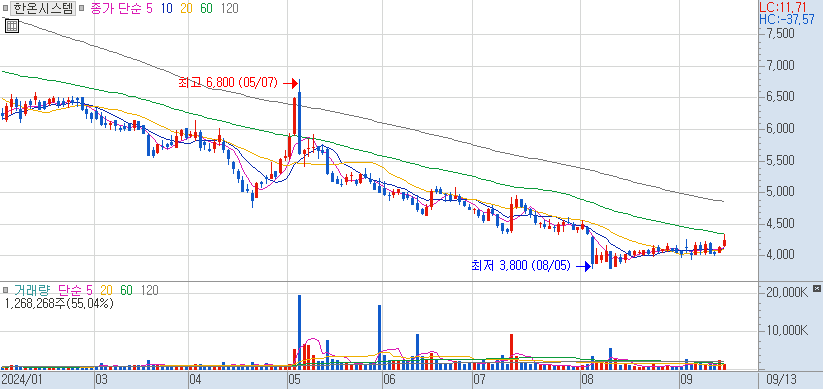Click the 20,000K volume axis label
The height and width of the screenshot is (389, 823).
click(x=787, y=292)
